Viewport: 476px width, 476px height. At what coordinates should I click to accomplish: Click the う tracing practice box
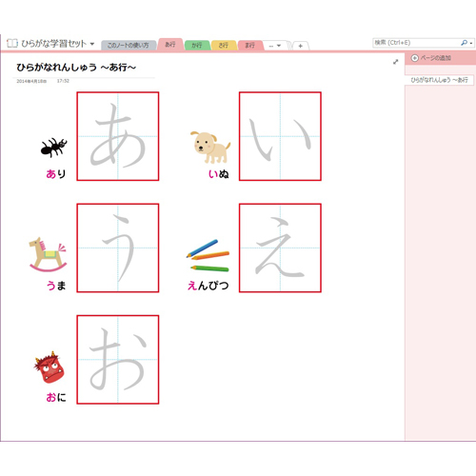(x=118, y=248)
